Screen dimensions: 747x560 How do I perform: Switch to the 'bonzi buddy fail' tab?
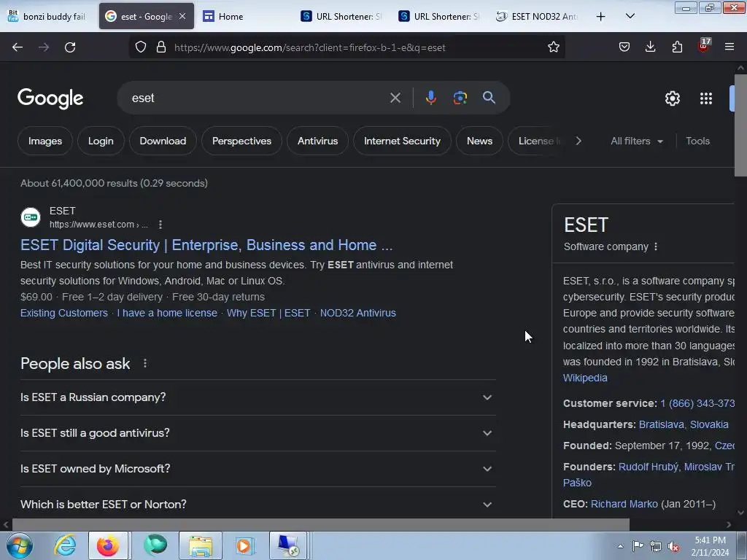click(47, 16)
